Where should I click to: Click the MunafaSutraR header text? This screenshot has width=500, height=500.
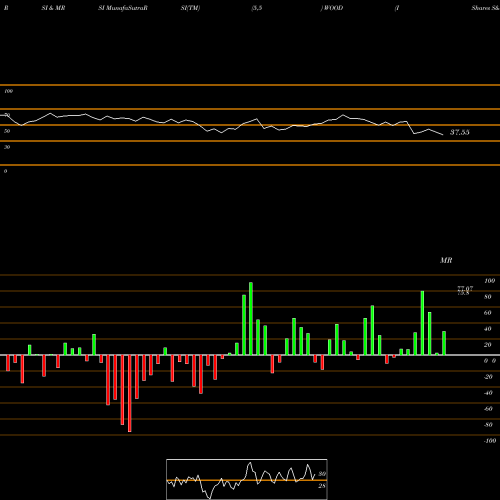pyautogui.click(x=127, y=8)
